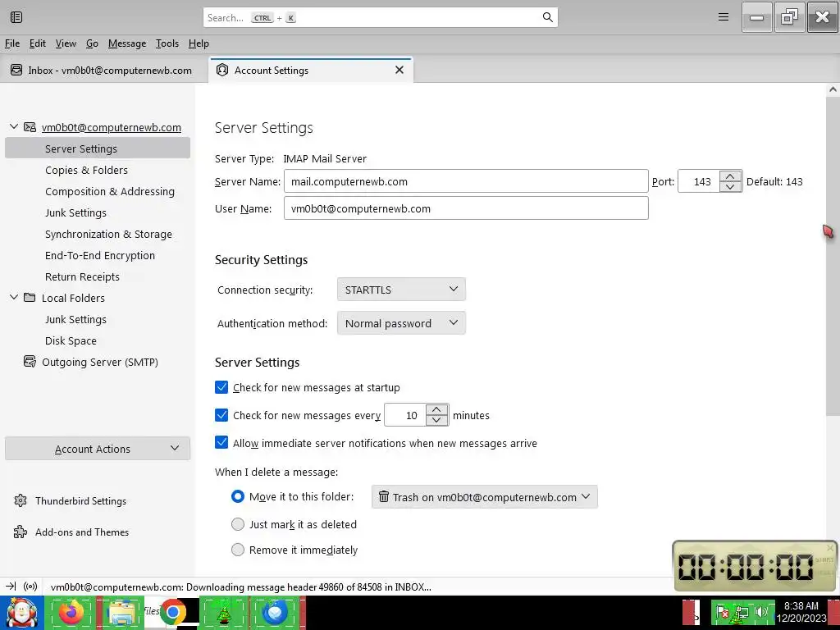This screenshot has width=840, height=630.
Task: Open the Santa start button
Action: click(21, 612)
